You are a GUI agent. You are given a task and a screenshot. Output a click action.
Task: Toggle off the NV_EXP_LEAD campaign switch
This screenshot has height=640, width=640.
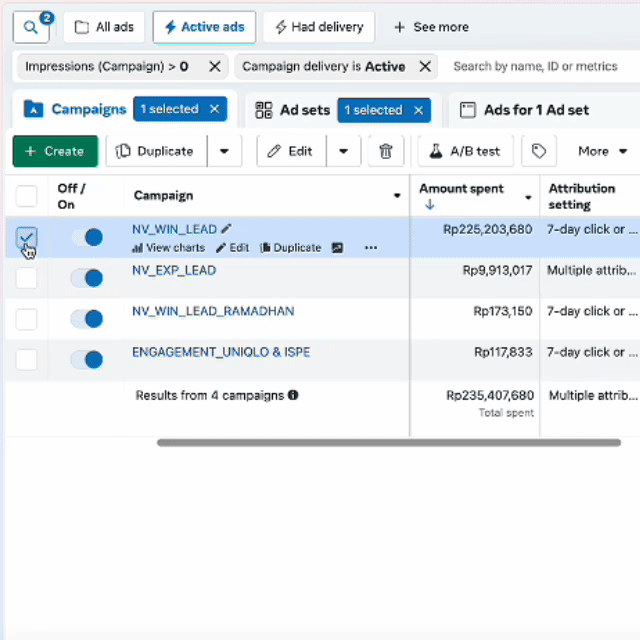[x=86, y=278]
